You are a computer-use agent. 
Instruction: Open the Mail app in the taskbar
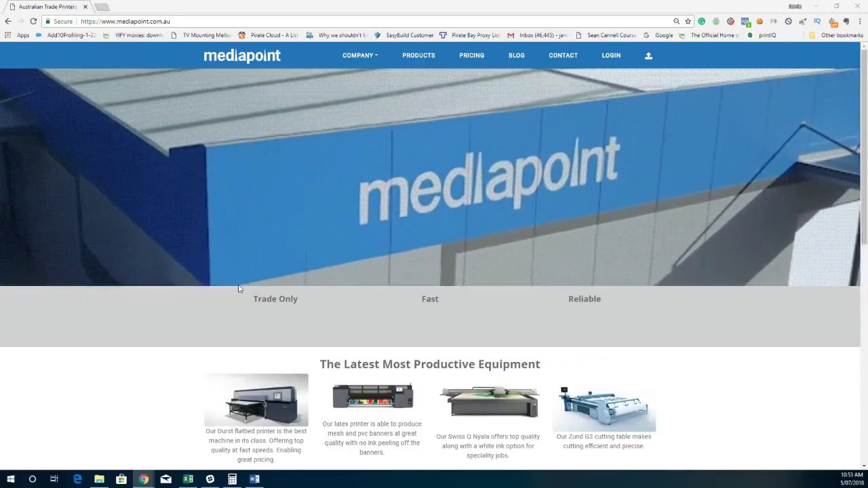pos(166,479)
